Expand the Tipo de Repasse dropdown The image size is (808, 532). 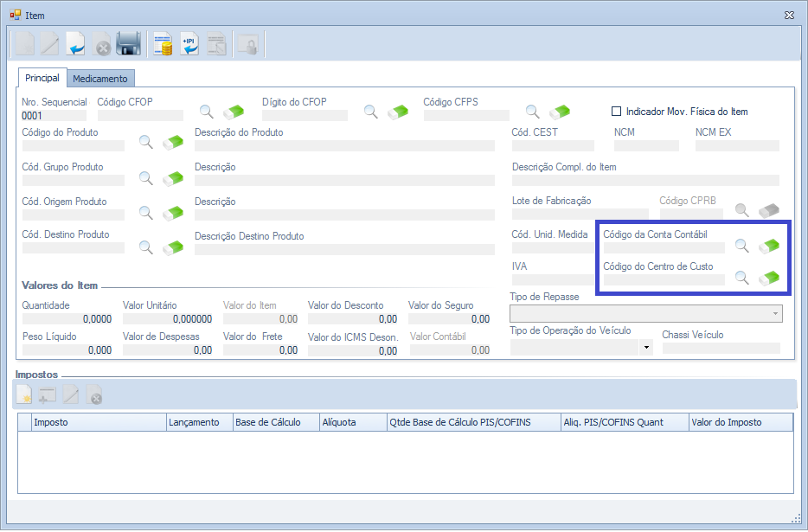pos(774,313)
